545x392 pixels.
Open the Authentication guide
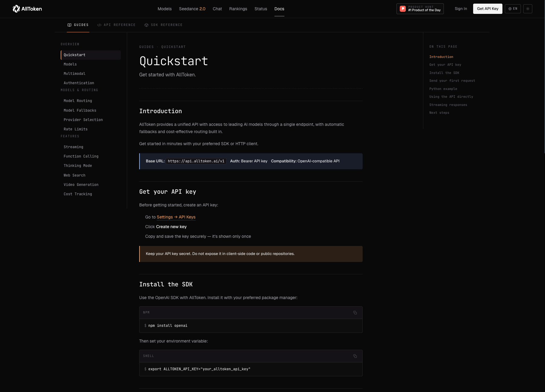(91, 83)
